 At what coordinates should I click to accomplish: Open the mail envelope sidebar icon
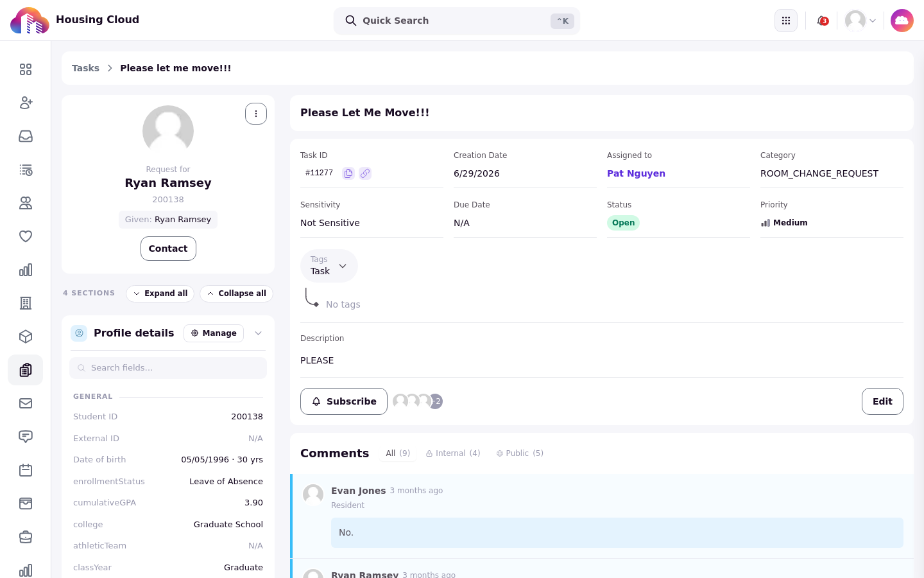(26, 403)
